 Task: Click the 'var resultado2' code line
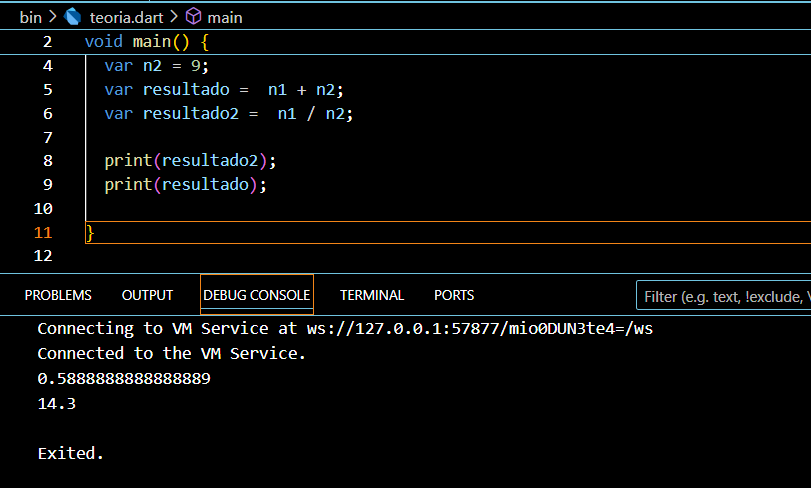pyautogui.click(x=228, y=113)
